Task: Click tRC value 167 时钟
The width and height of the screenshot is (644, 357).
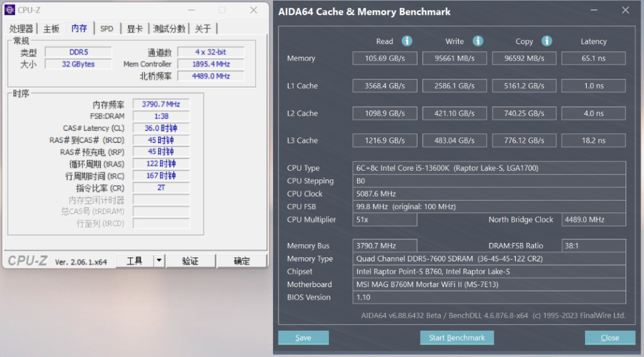Action: (161, 176)
